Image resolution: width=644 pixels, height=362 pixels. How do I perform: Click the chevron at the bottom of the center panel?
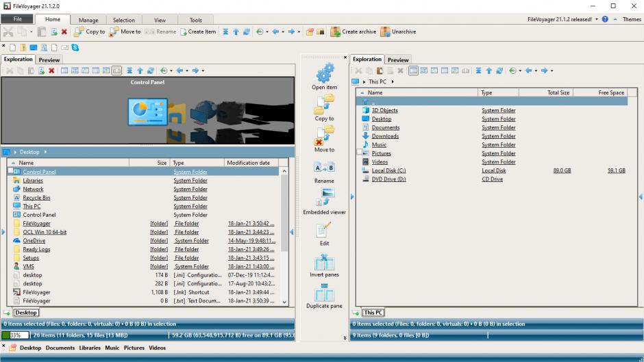pos(345,338)
